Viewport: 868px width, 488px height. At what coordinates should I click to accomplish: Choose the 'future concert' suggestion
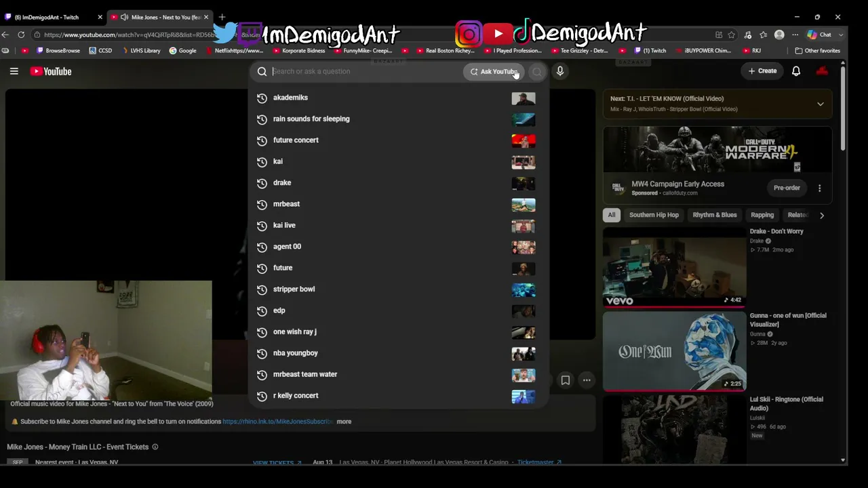coord(398,140)
